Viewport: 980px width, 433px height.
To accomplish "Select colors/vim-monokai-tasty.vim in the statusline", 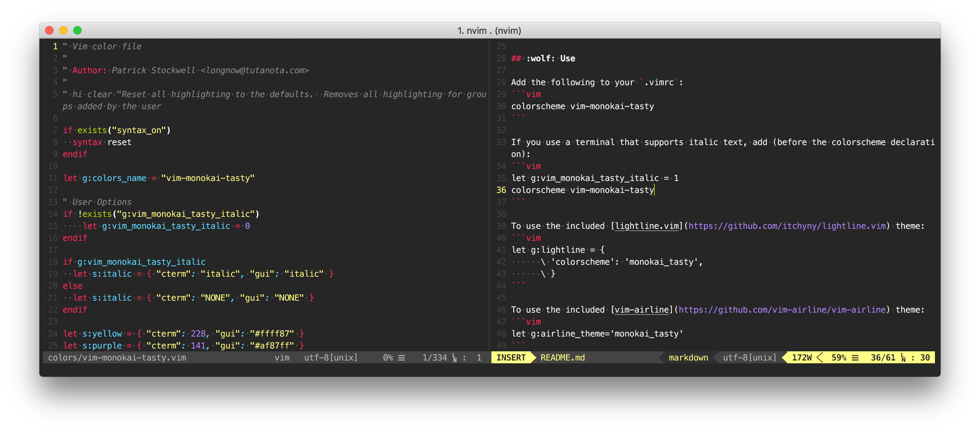I will point(117,358).
